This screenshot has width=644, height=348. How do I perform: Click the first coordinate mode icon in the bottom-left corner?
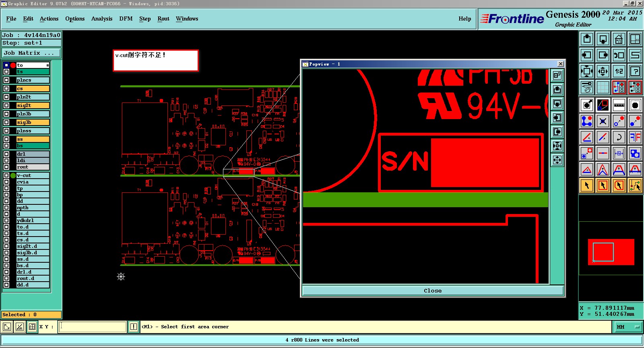pos(7,327)
